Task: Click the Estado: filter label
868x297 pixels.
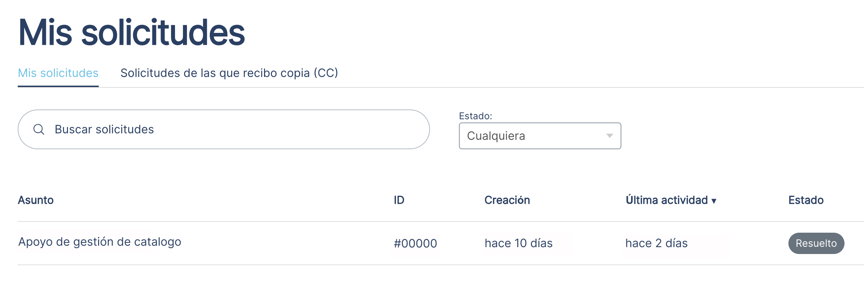Action: 475,116
